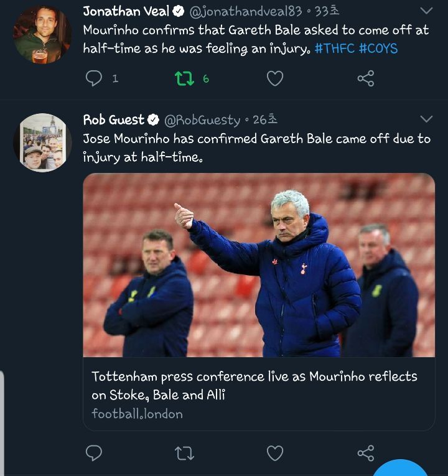Reply to Jonathan Veal's tweet
Viewport: 448px width, 476px height.
(x=94, y=78)
